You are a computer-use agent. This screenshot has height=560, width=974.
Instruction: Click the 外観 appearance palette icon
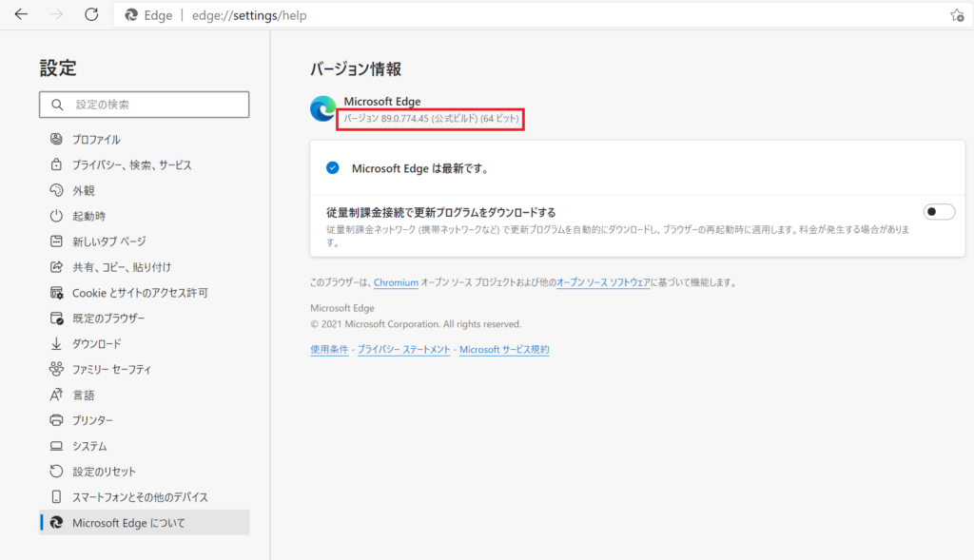(56, 190)
